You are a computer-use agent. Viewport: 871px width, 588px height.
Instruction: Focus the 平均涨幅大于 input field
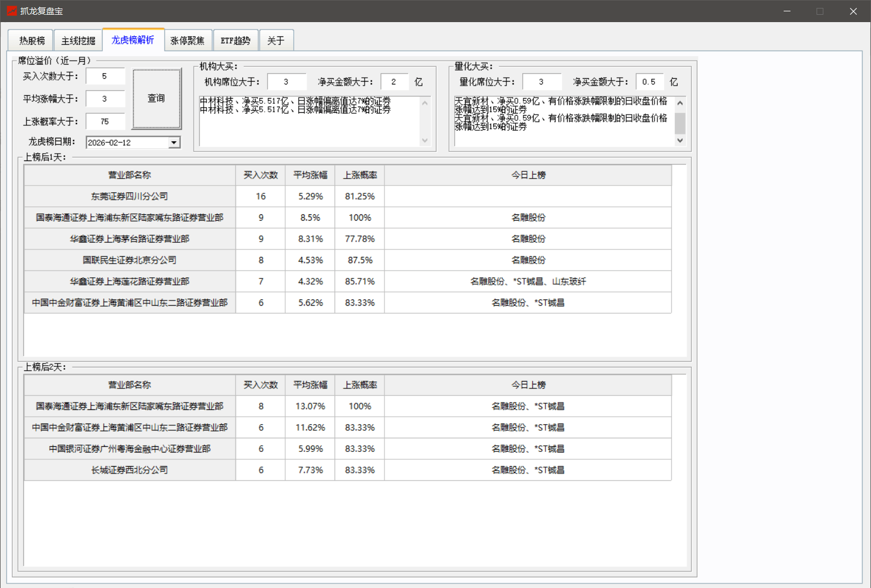tap(105, 99)
